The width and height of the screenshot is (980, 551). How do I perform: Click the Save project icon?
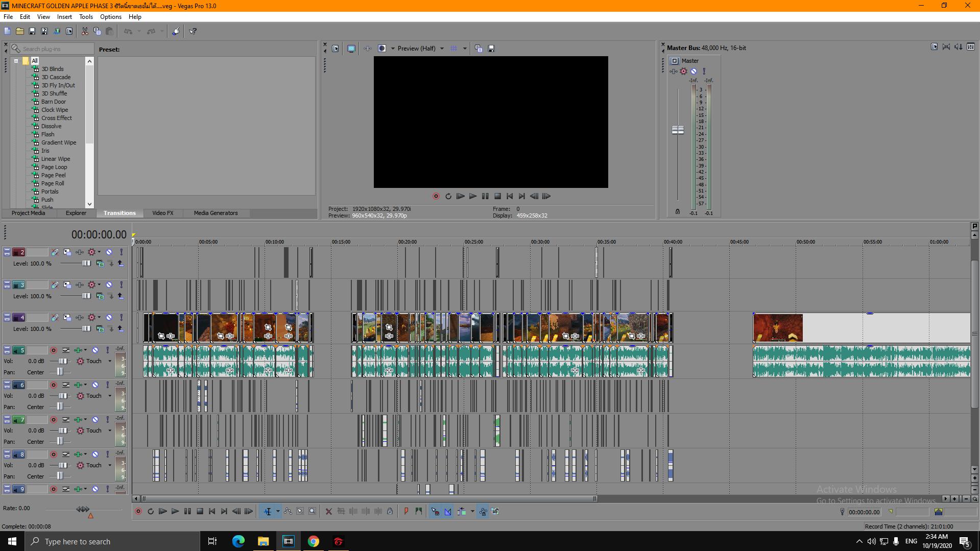32,31
